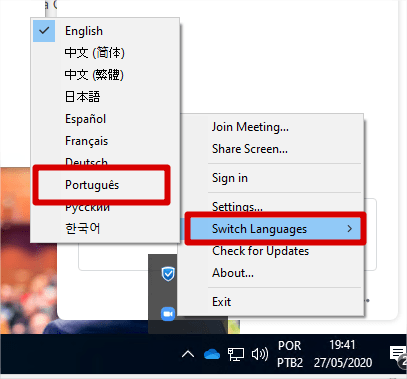Image resolution: width=407 pixels, height=379 pixels.
Task: Click the blue shield security tray icon
Action: pos(168,274)
